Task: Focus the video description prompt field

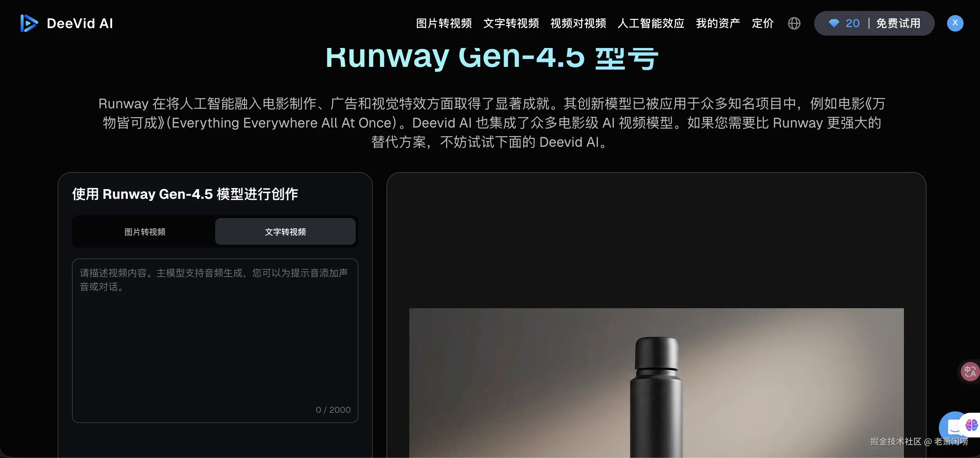Action: 215,340
